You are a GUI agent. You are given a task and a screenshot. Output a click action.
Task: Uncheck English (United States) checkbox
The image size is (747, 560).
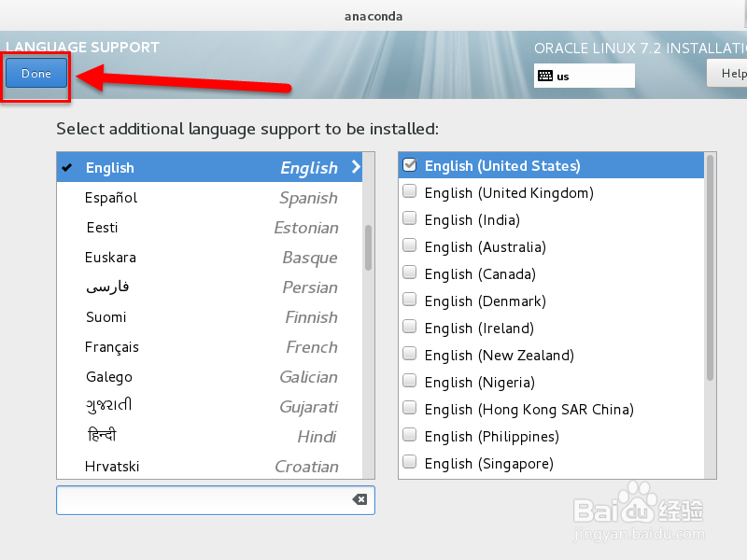(409, 165)
